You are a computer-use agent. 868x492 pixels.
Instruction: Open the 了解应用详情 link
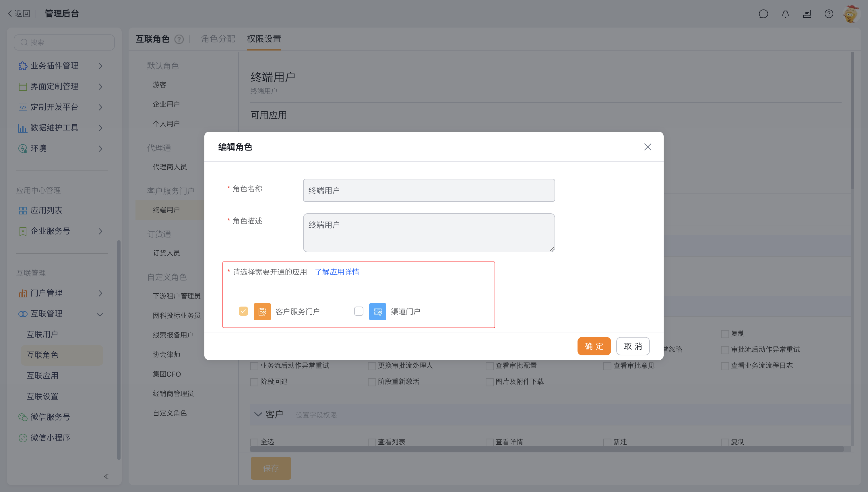tap(337, 272)
